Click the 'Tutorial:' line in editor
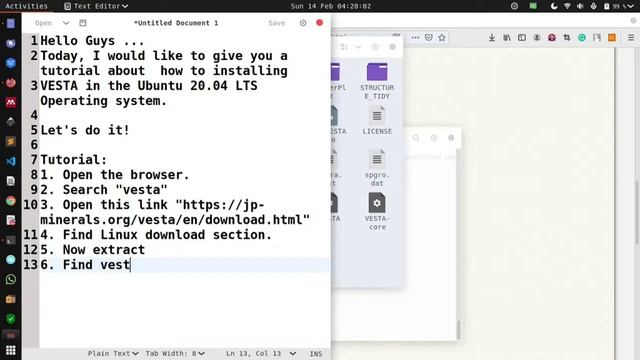640x360 pixels. click(73, 160)
